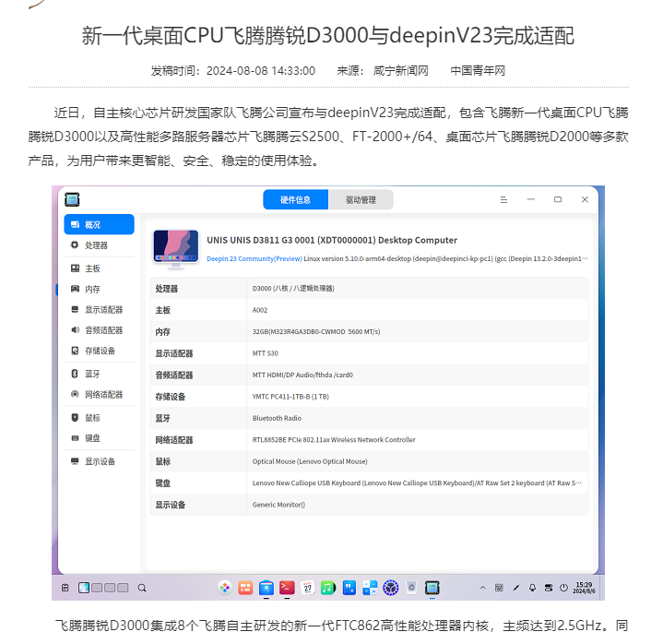This screenshot has width=663, height=644.
Task: Expand the system tray caret arrow
Action: point(482,588)
